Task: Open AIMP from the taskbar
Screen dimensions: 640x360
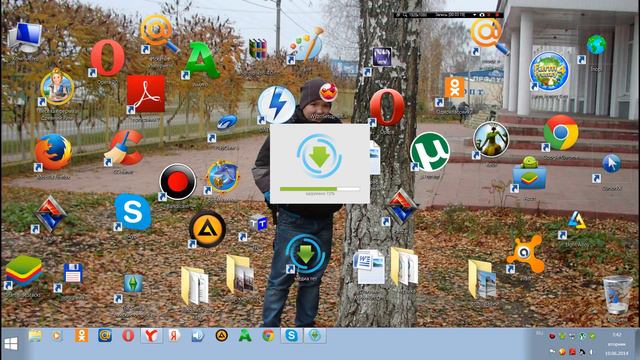Action: pyautogui.click(x=222, y=336)
